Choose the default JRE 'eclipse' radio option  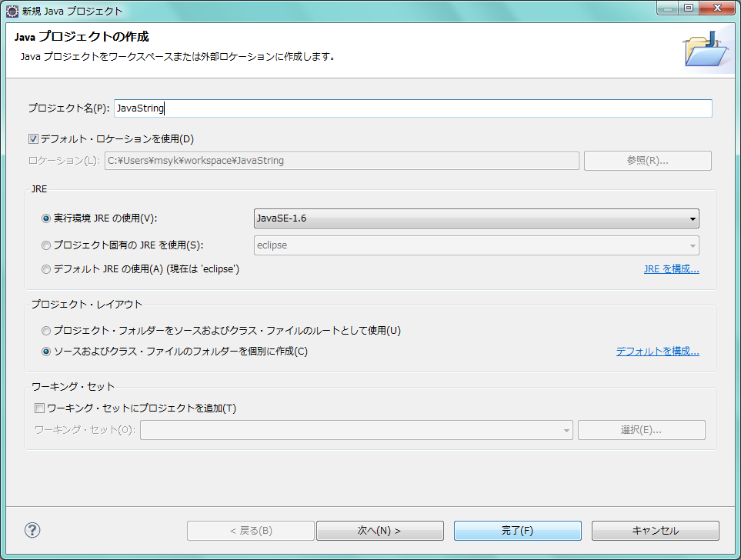[x=47, y=269]
